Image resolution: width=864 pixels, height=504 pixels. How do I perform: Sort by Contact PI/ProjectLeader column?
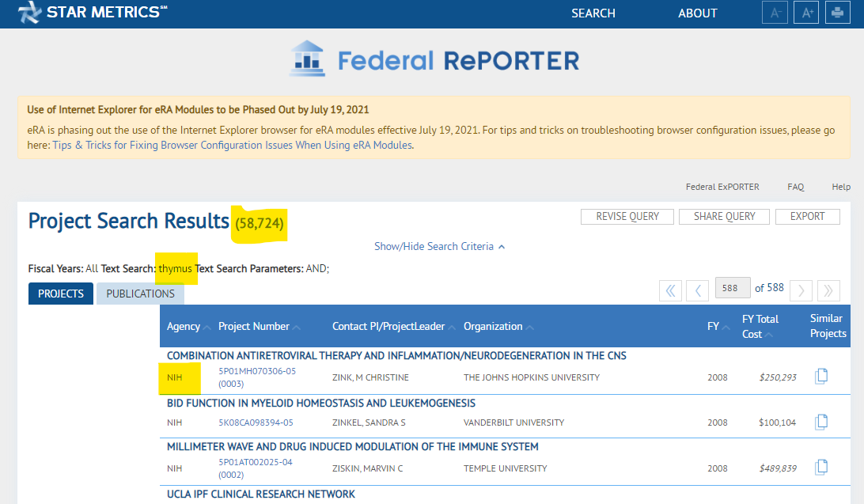[x=393, y=327]
